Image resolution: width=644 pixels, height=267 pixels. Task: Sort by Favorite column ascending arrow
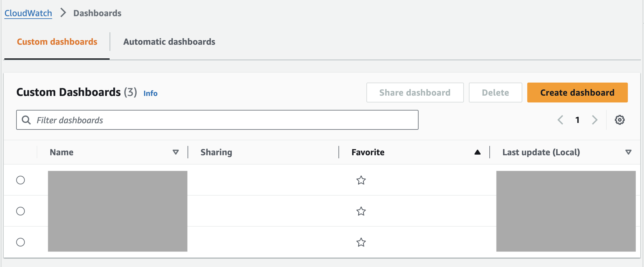(x=478, y=152)
